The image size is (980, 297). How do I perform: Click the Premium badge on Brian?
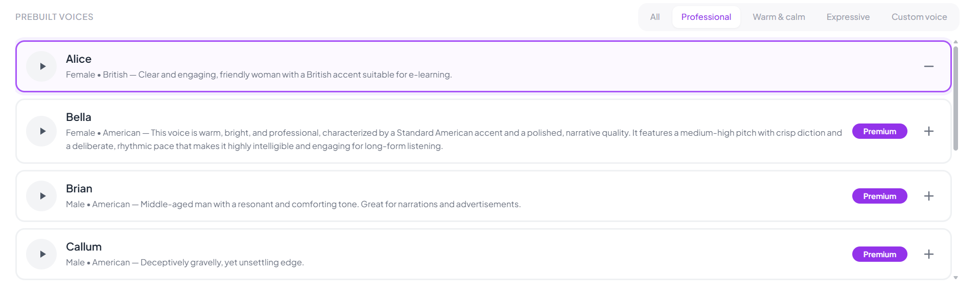[880, 196]
